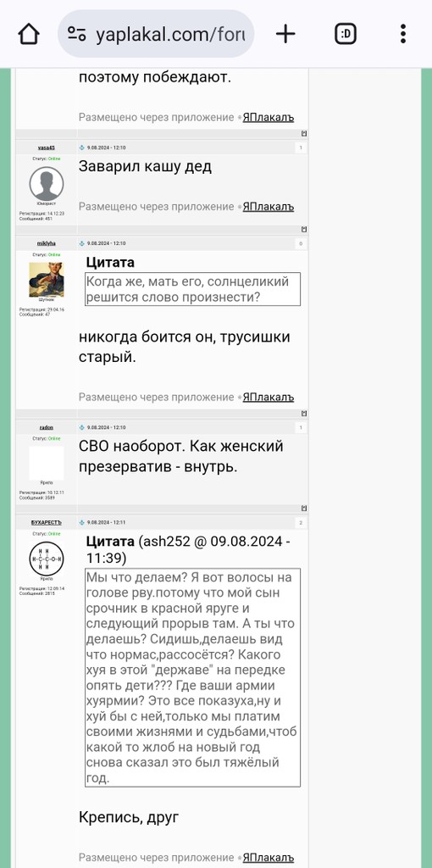The height and width of the screenshot is (868, 432).
Task: Click 'Регистрация: 12.09.14' under БУХАРЕСТЪ
Action: click(x=42, y=588)
